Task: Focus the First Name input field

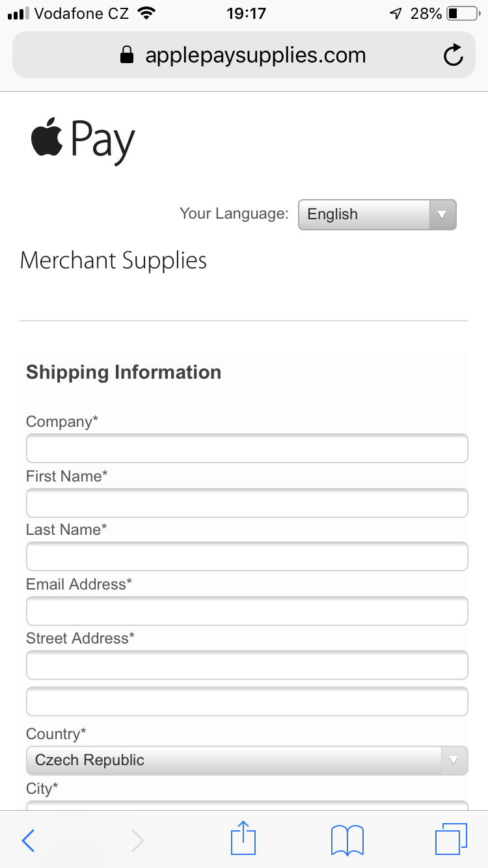Action: click(x=247, y=503)
